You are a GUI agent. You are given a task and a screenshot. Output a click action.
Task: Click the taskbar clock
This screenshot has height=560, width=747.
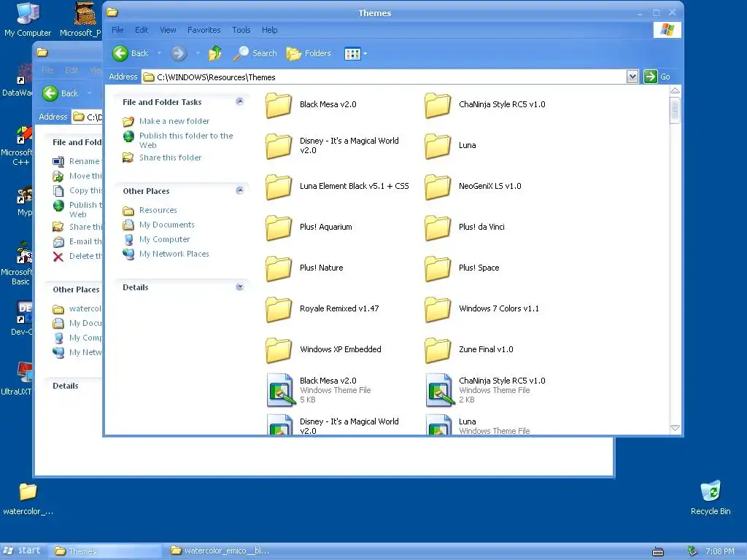[x=719, y=551]
